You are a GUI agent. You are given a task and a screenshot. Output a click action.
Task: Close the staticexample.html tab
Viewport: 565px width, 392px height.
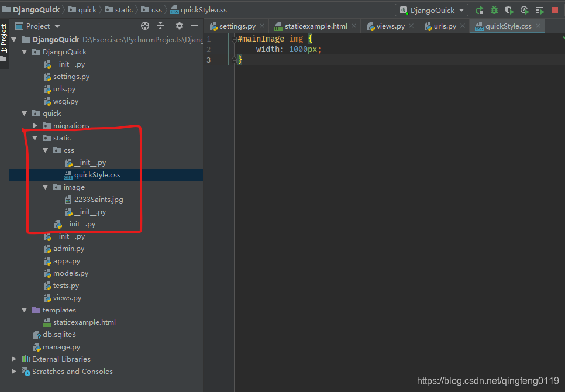tap(354, 26)
